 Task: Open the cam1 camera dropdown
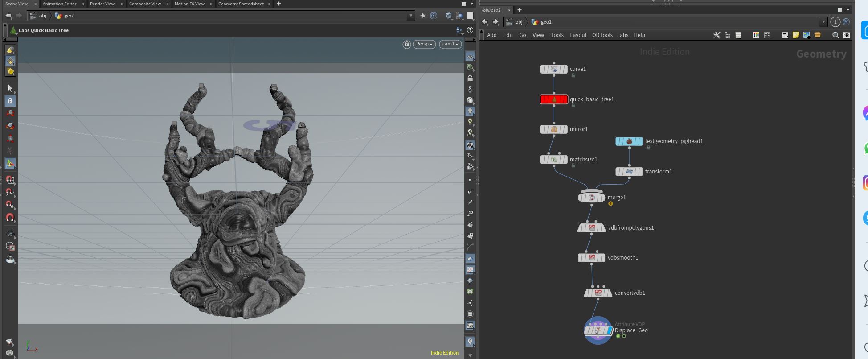[x=450, y=44]
